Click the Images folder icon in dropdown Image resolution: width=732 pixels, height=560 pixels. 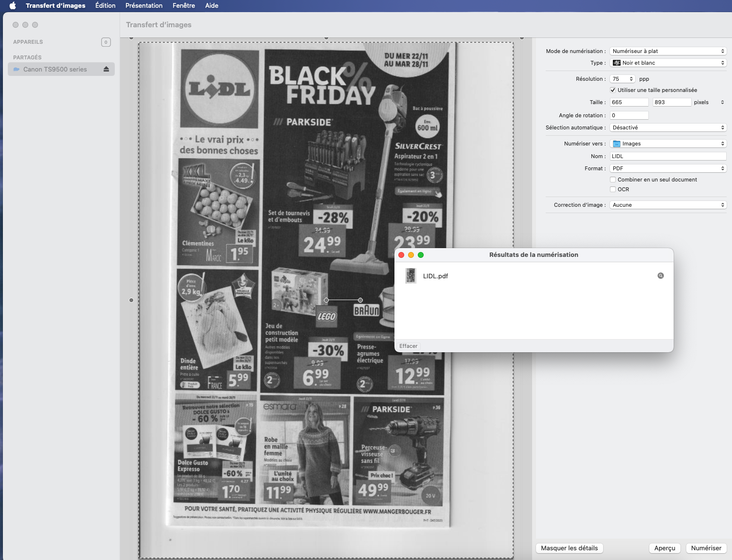point(617,144)
